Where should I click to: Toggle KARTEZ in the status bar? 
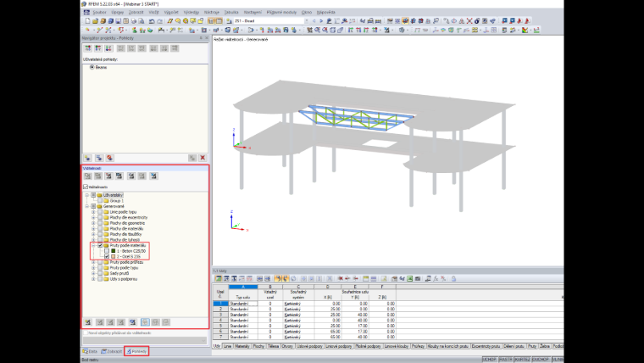coord(523,360)
